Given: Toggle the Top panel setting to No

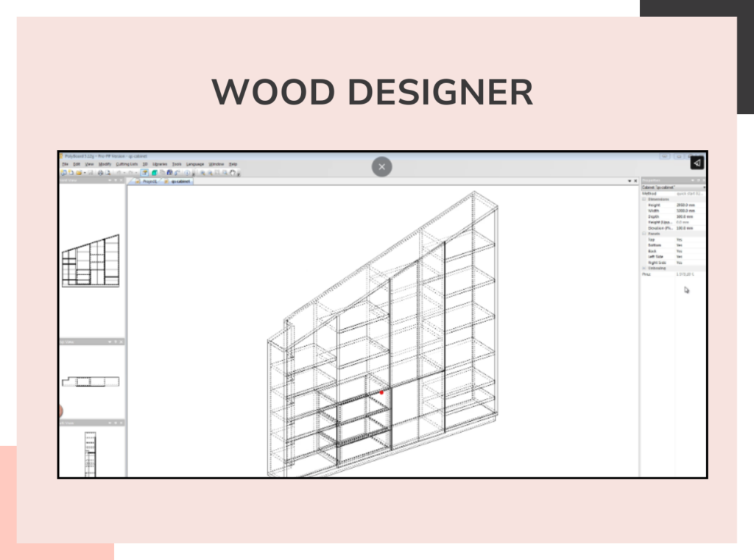Looking at the screenshot, I should click(x=683, y=240).
